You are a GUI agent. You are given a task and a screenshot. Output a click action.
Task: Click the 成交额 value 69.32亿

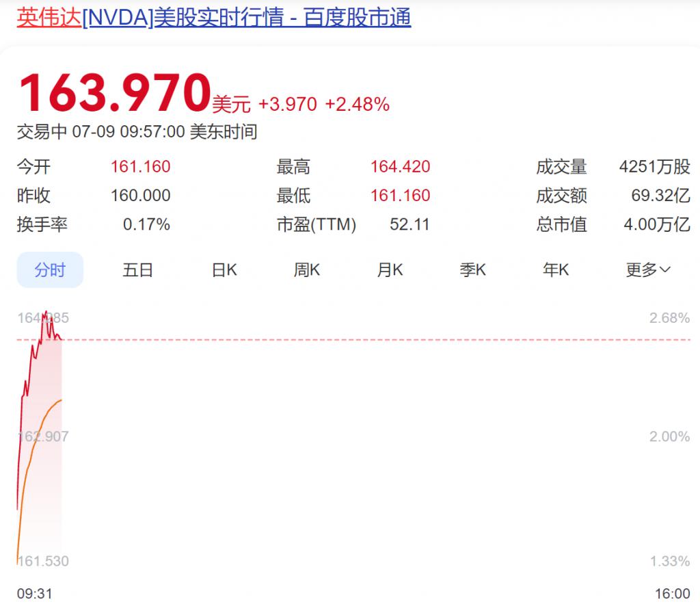(661, 195)
